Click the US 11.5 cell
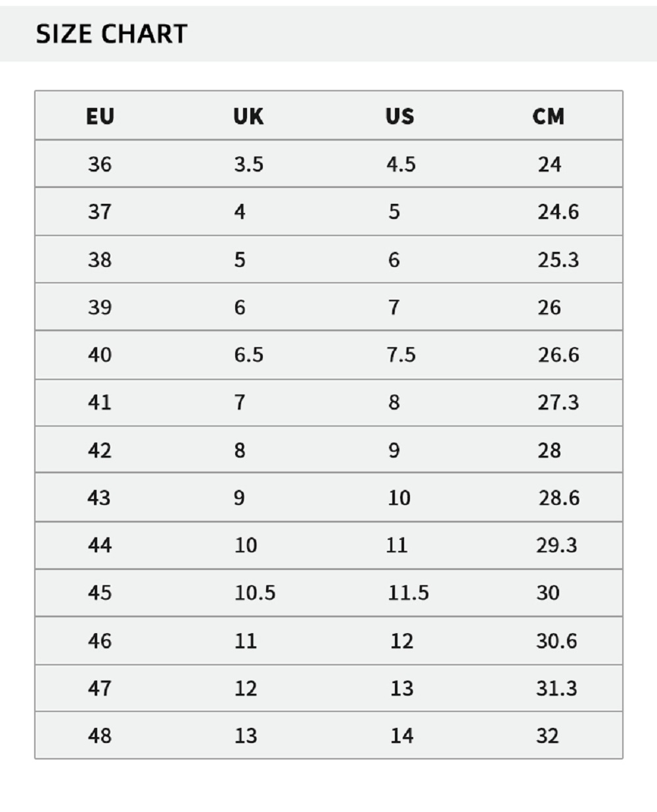 [x=408, y=593]
